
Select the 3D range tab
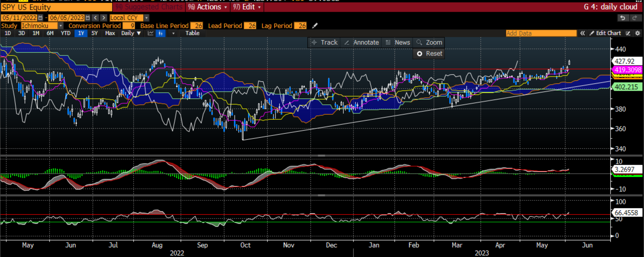(22, 33)
